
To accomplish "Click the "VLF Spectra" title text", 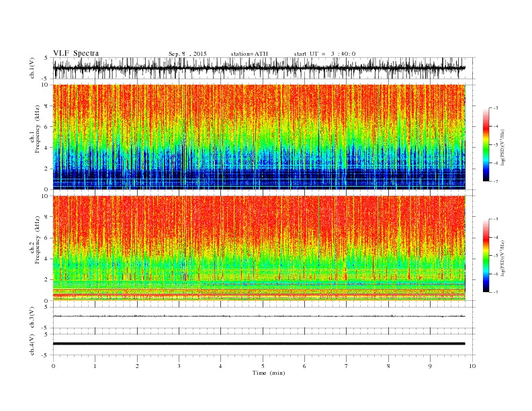I will [76, 53].
